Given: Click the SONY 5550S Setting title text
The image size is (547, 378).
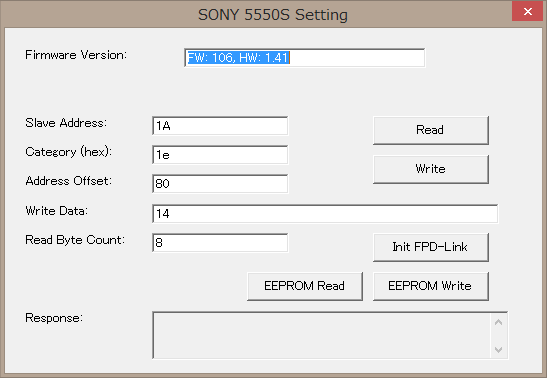Looking at the screenshot, I should click(273, 15).
